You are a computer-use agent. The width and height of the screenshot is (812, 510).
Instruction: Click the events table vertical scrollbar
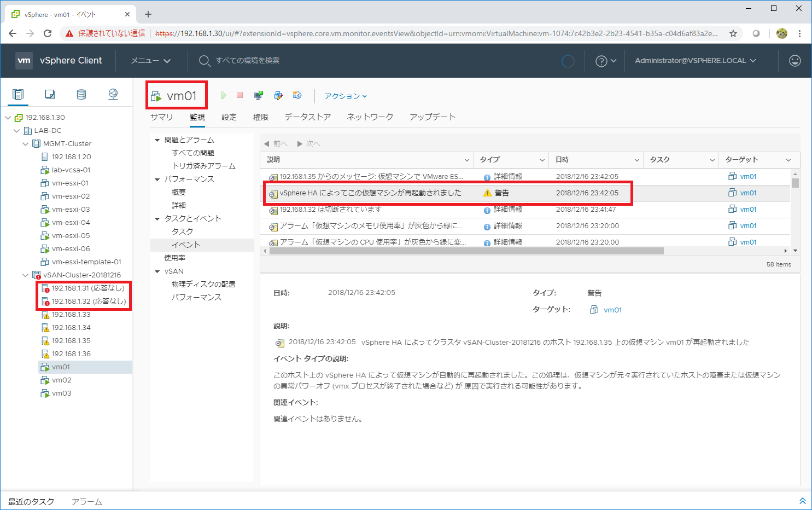coord(795,183)
